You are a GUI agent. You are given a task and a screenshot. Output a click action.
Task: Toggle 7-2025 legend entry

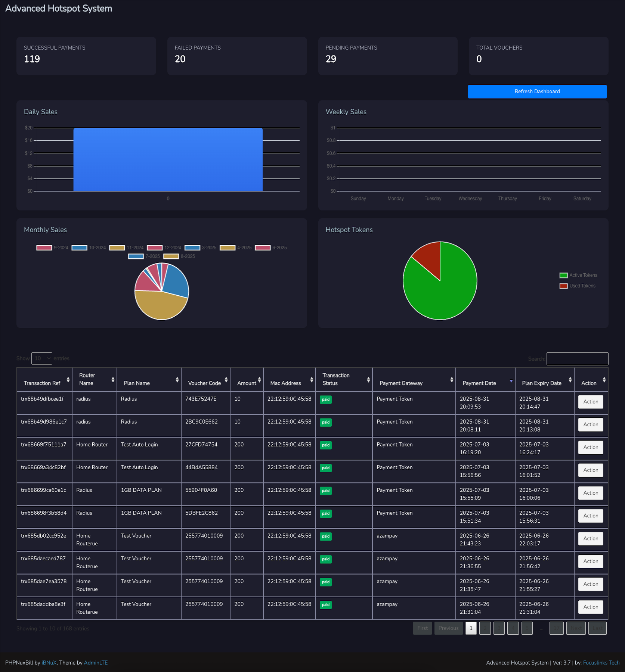point(144,256)
